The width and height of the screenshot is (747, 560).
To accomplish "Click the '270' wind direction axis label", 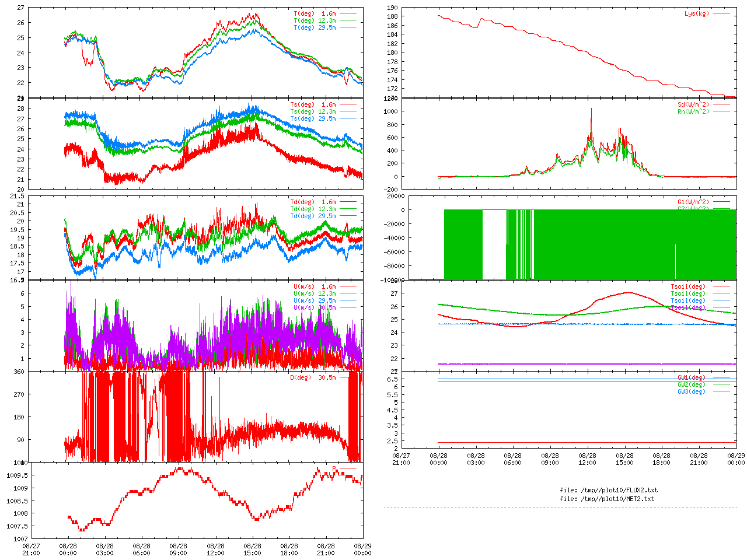I will (x=19, y=394).
